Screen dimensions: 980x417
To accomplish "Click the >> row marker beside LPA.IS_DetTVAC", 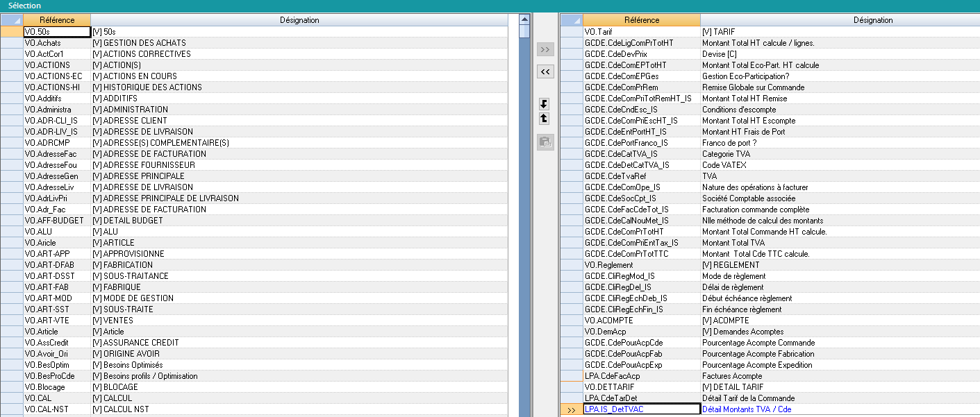I will [571, 409].
